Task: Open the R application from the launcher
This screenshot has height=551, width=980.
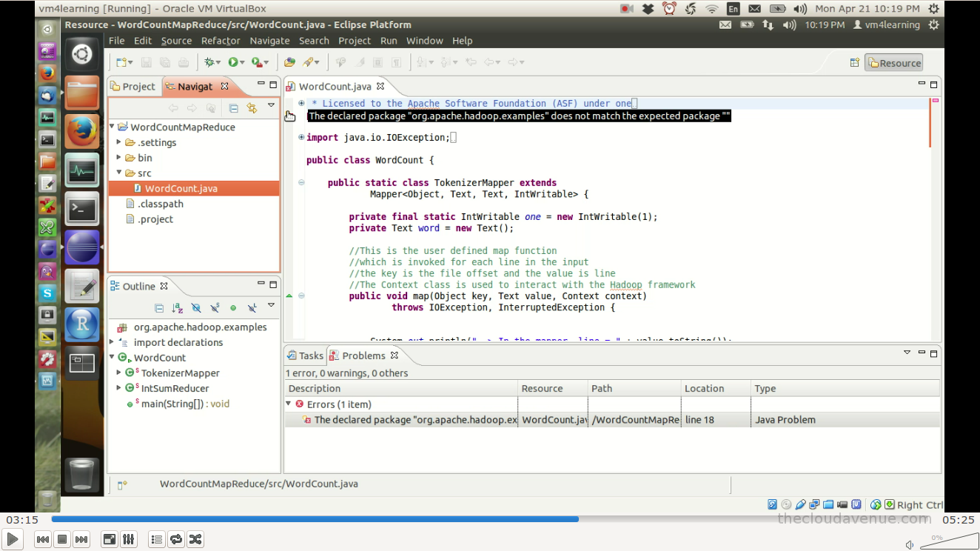Action: [x=81, y=325]
